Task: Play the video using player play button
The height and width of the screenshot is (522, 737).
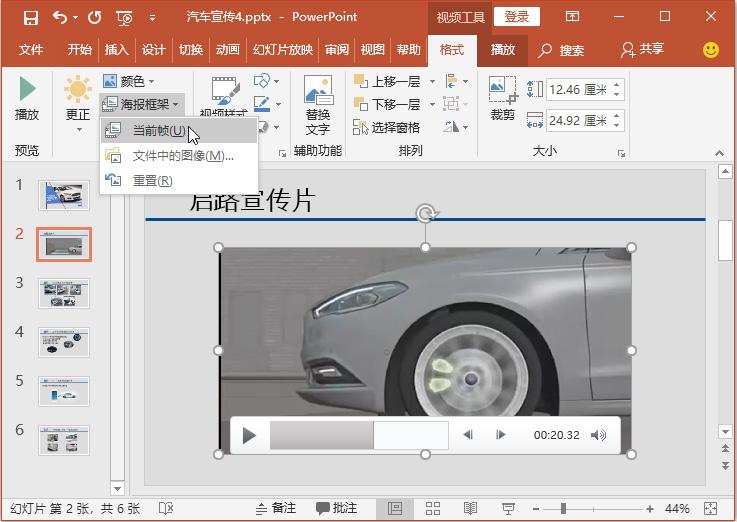Action: [249, 435]
